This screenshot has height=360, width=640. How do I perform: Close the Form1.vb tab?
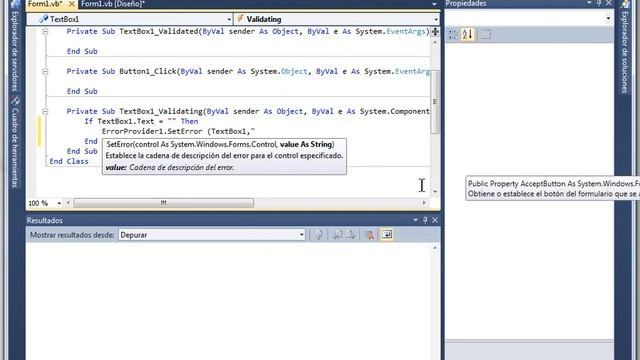point(71,4)
